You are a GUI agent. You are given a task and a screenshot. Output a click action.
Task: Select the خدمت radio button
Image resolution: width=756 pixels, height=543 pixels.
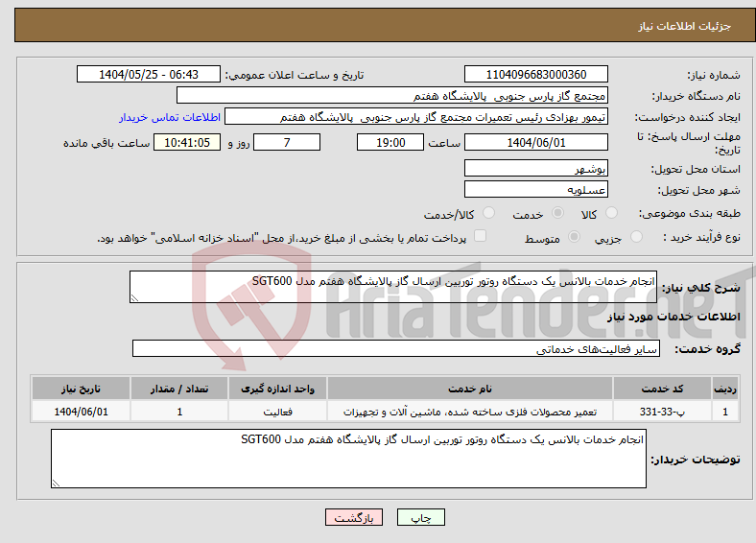click(557, 213)
